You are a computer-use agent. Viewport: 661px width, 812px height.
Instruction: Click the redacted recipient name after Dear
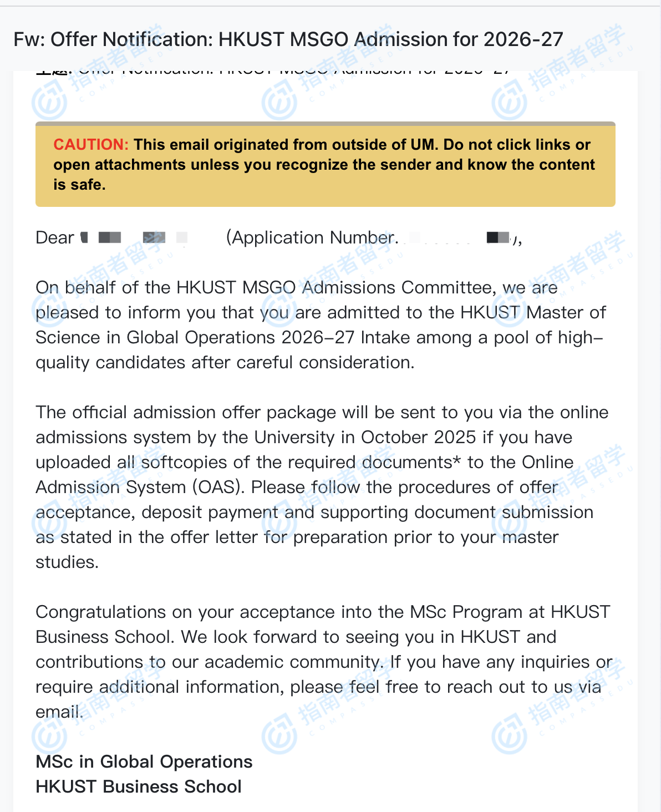134,238
